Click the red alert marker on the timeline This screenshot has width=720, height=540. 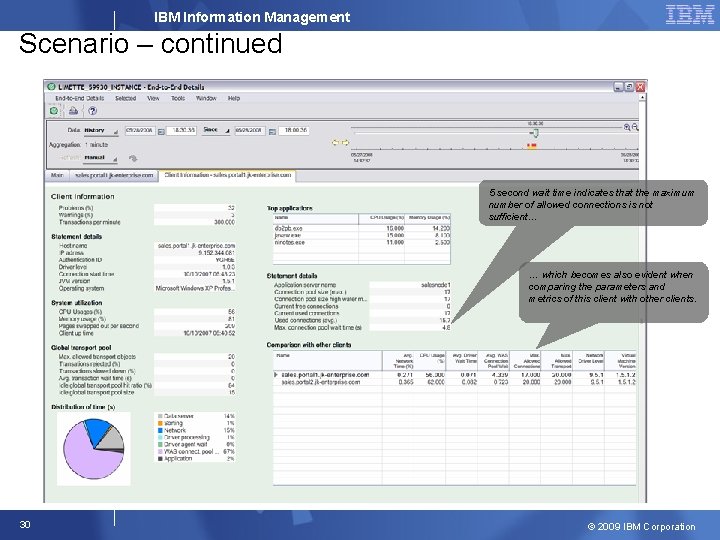pos(531,146)
